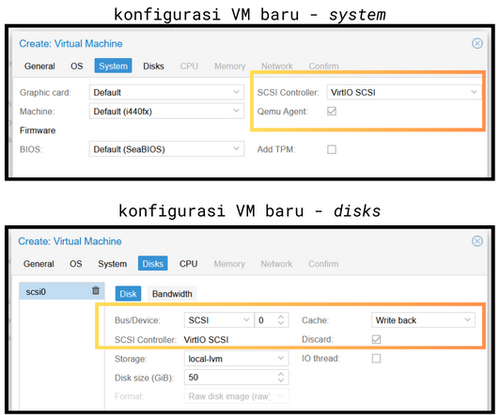Switch to Disks tab in top window
The height and width of the screenshot is (415, 500).
coord(153,66)
